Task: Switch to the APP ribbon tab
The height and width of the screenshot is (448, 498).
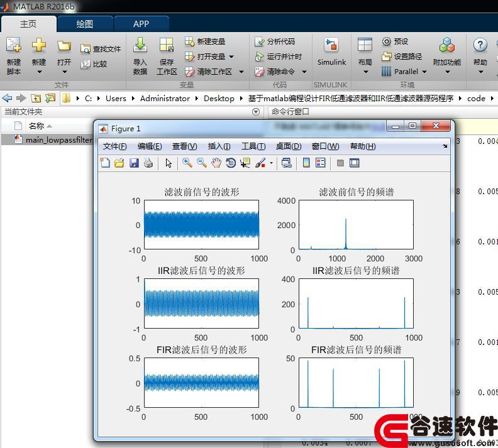Action: (x=141, y=24)
